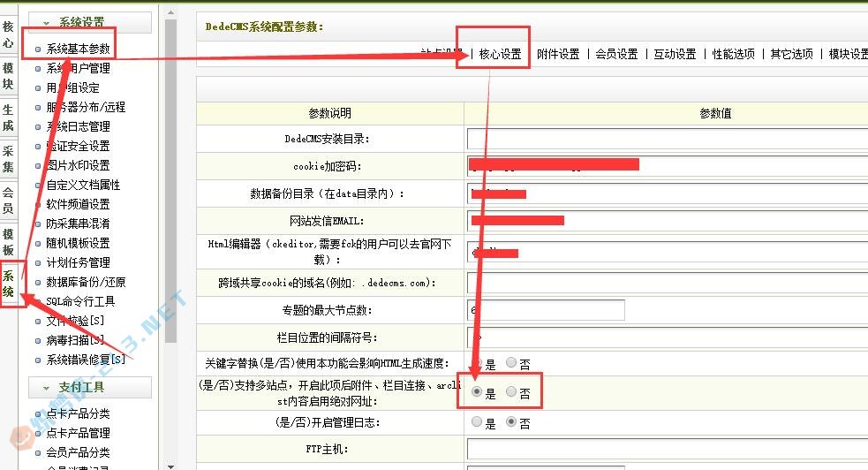This screenshot has width=868, height=470.
Task: Open the 模板 vertical sidebar tab
Action: pos(8,242)
